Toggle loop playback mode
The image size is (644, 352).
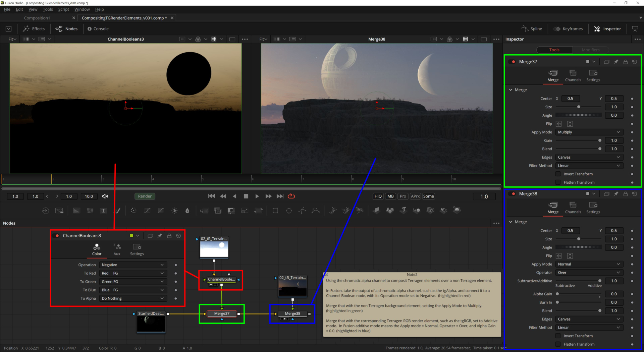click(291, 196)
